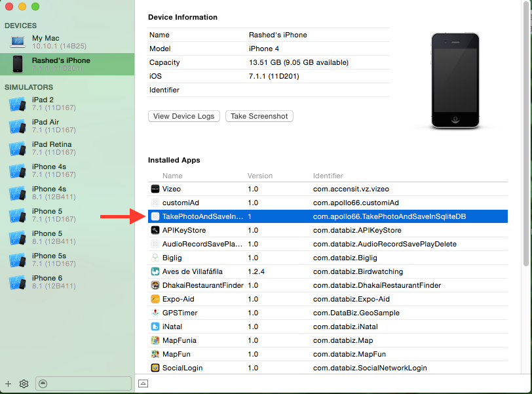The width and height of the screenshot is (532, 394).
Task: Click the APIKeyStore app icon
Action: (x=155, y=230)
